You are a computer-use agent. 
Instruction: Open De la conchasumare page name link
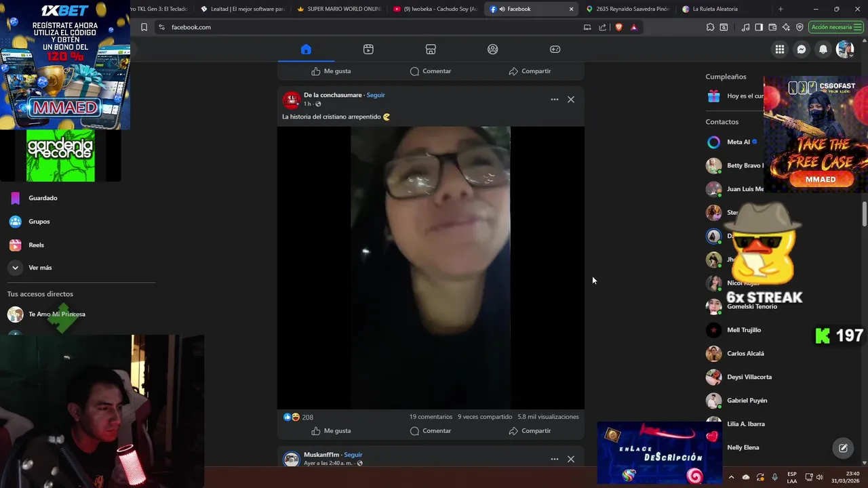(332, 95)
